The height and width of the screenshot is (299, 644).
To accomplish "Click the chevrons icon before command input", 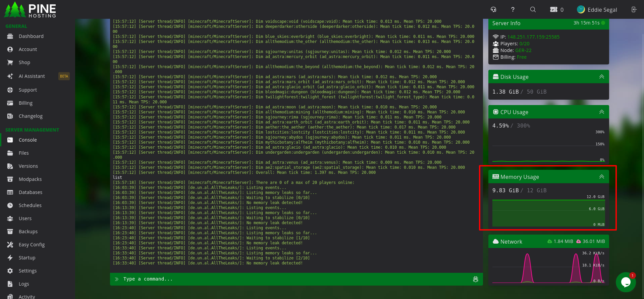I will (x=117, y=279).
